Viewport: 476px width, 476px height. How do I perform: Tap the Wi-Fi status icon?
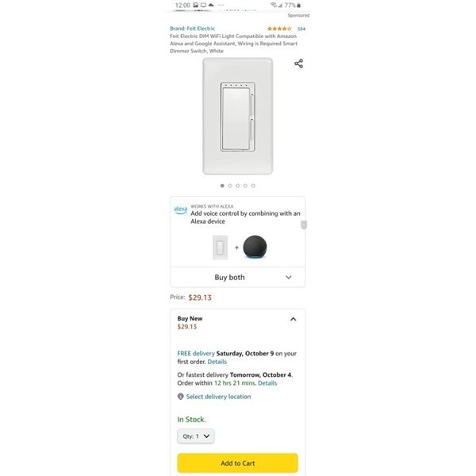(x=274, y=6)
